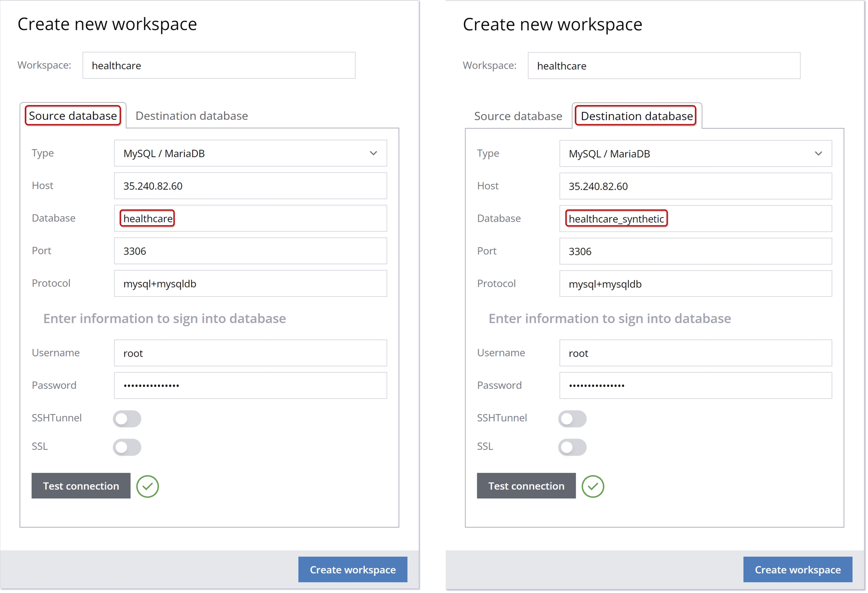Click the healthcare_synthetic Database field
This screenshot has width=868, height=593.
[695, 219]
